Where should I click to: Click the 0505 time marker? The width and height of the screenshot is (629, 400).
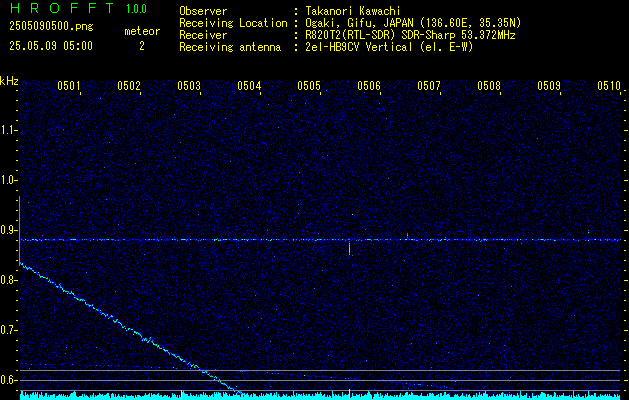coord(309,85)
